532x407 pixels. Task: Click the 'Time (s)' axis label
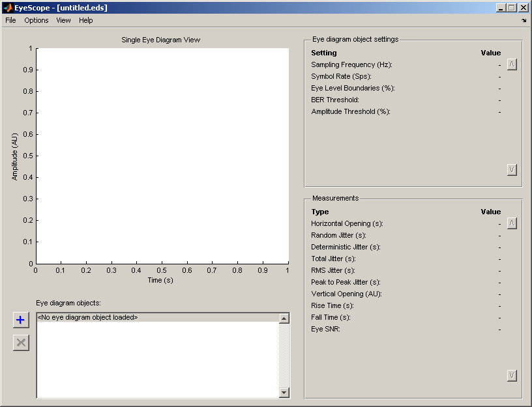tap(160, 280)
